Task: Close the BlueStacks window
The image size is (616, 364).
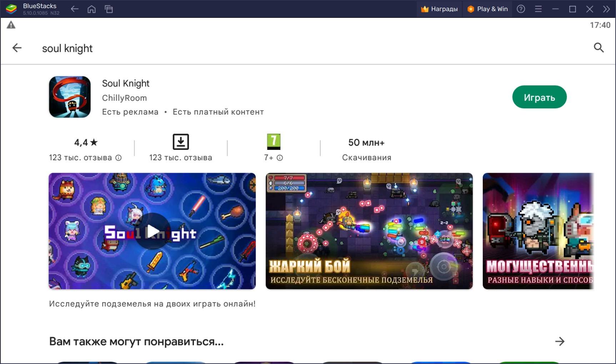Action: (x=590, y=9)
